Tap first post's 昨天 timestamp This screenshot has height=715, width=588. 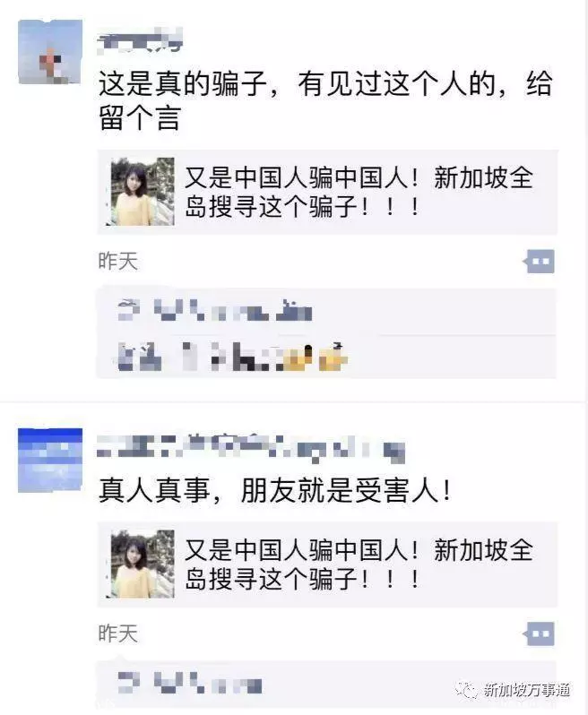[x=118, y=262]
